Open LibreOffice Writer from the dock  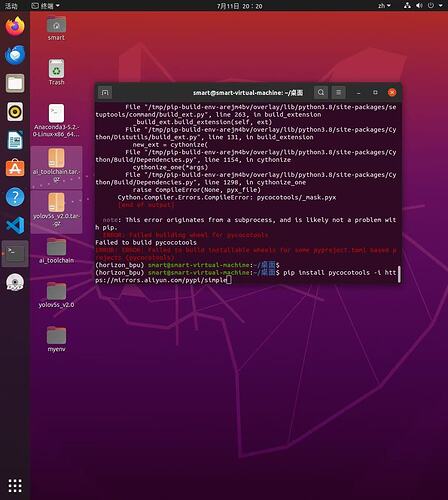click(x=15, y=140)
